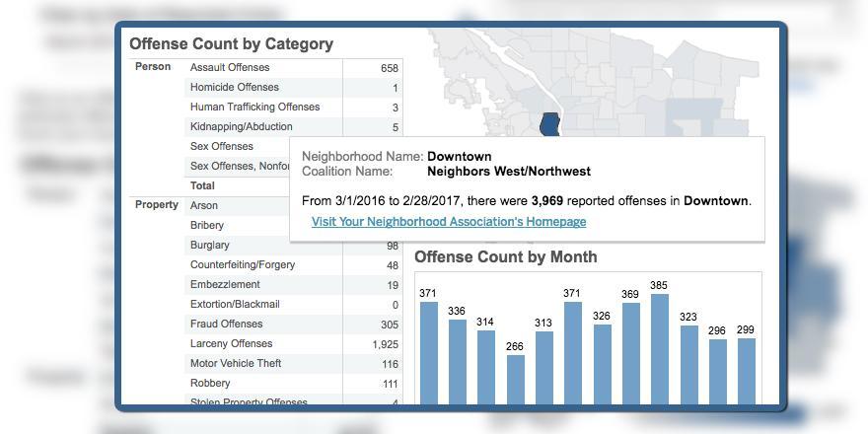Screen dimensions: 868x434
Task: Select the Robbery count value 111
Action: [390, 384]
